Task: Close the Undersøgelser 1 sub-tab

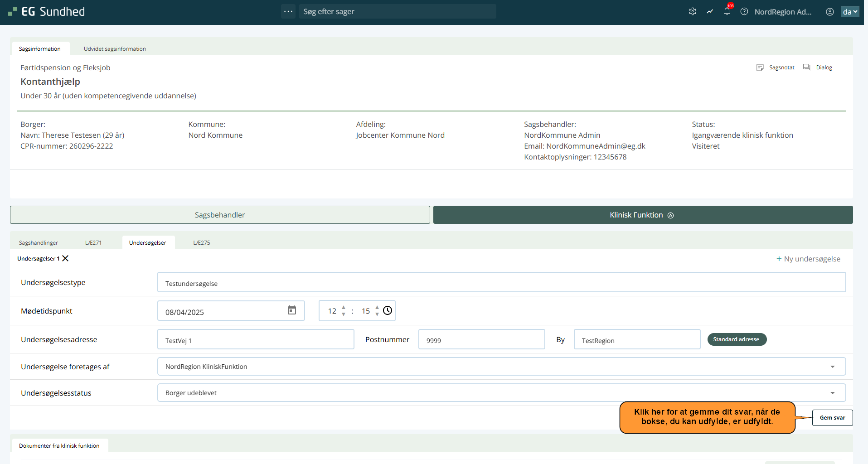Action: [x=66, y=258]
